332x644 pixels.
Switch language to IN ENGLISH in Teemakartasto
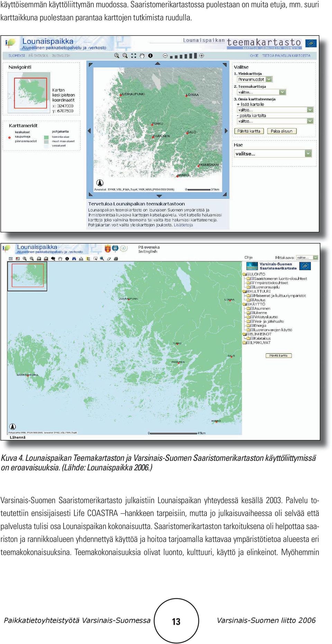pos(61,56)
